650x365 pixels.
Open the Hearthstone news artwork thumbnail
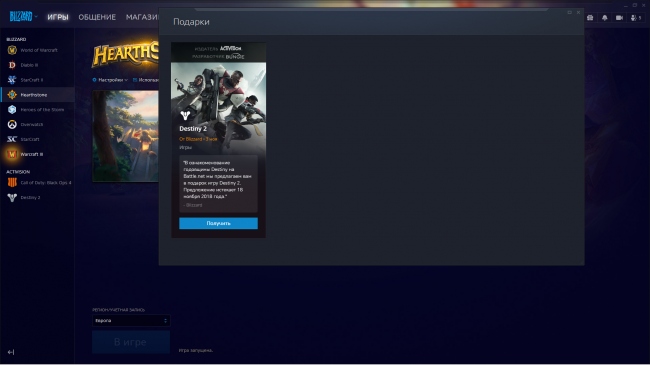click(125, 136)
